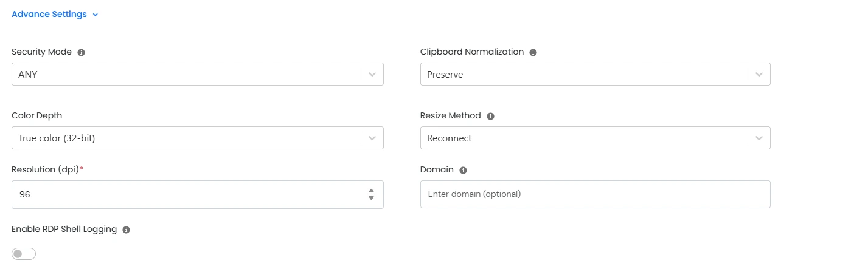This screenshot has width=868, height=269.
Task: Click the Security Mode info icon
Action: pyautogui.click(x=82, y=53)
